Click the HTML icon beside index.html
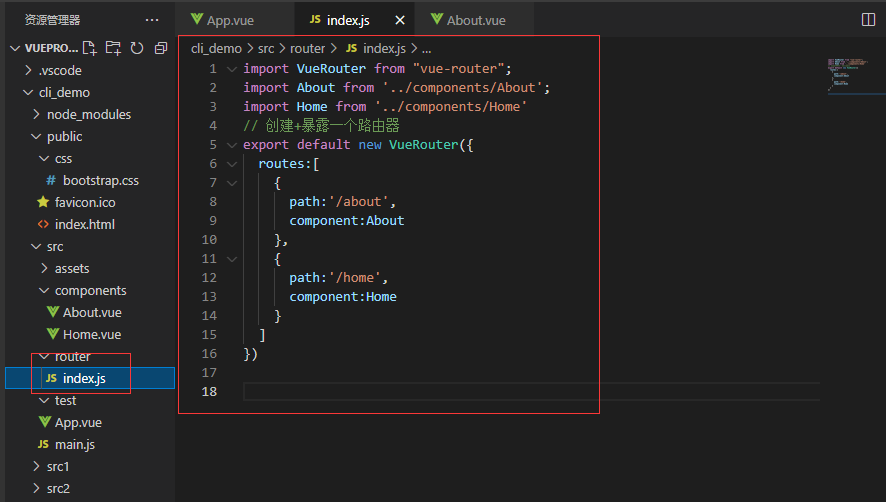The height and width of the screenshot is (502, 886). coord(43,224)
